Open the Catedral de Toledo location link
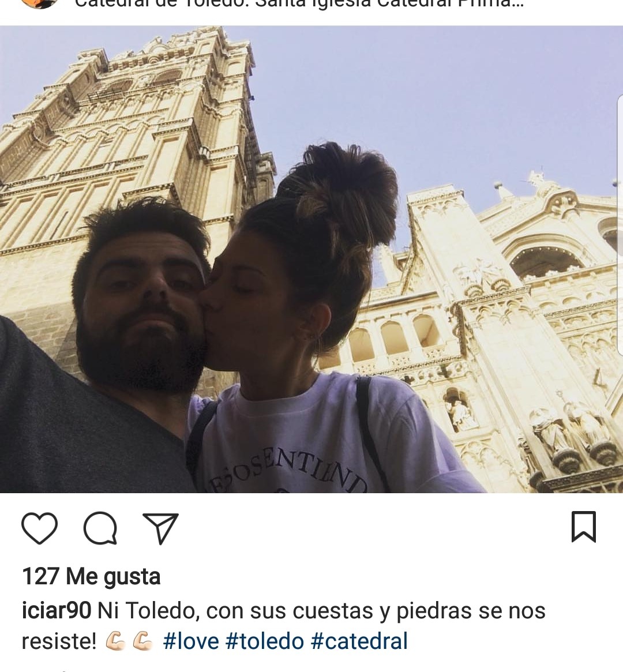623x672 pixels. pyautogui.click(x=299, y=4)
